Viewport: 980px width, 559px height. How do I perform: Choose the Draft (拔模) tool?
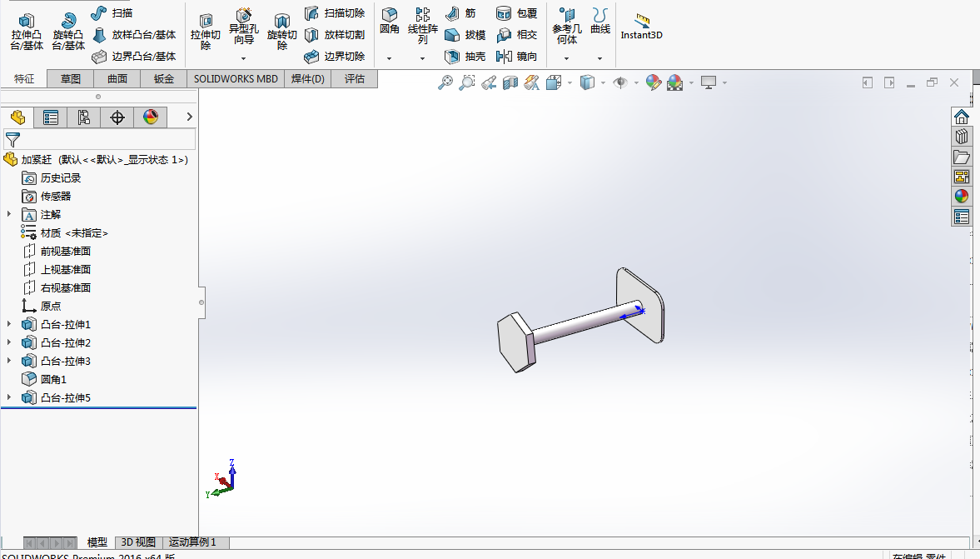[x=465, y=35]
